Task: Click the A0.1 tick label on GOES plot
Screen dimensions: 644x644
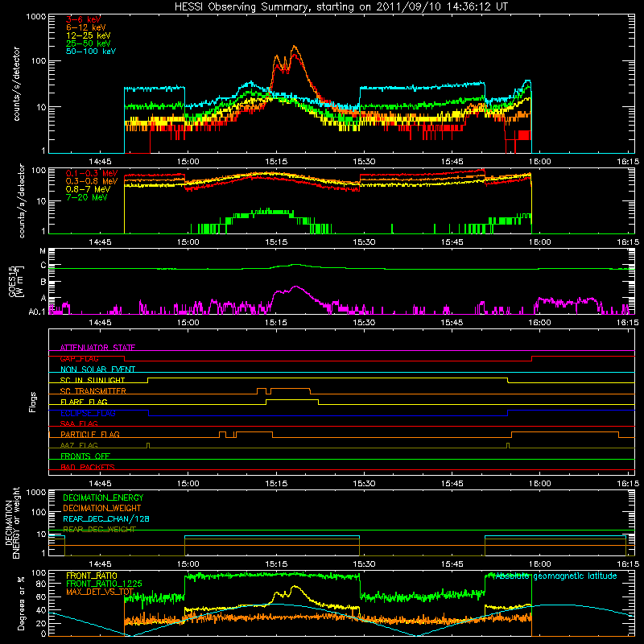Action: (37, 312)
